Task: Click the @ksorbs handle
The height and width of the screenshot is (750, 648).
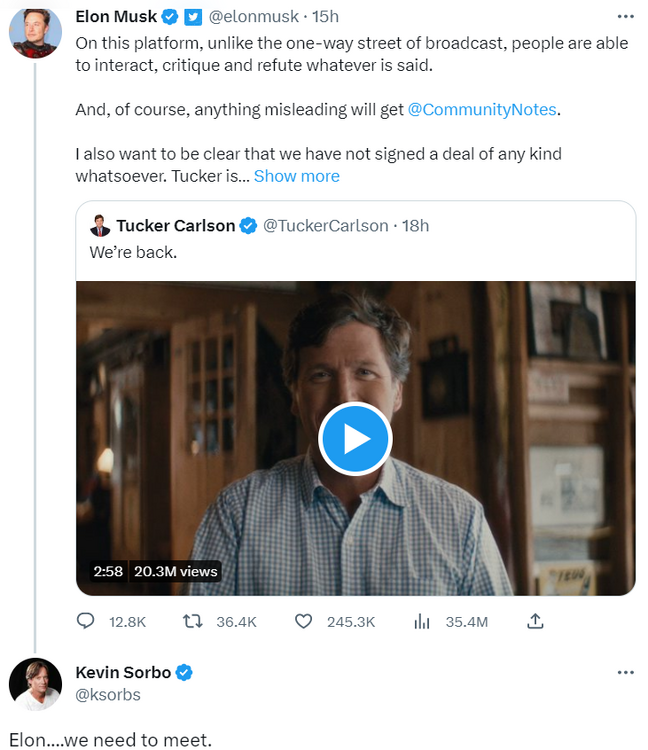Action: pos(108,694)
